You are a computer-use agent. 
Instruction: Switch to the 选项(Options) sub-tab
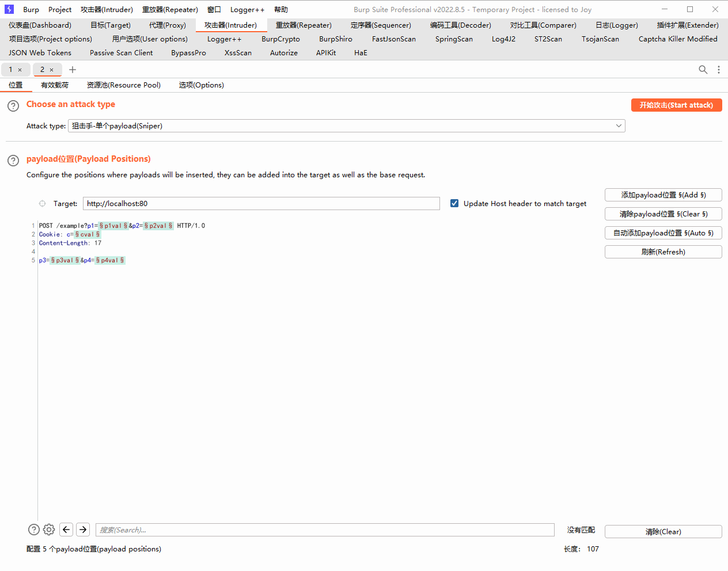[x=201, y=85]
